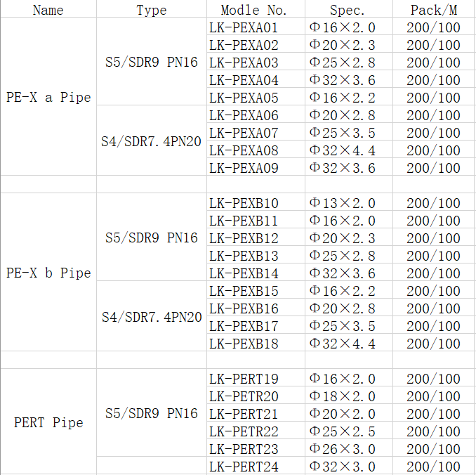Select cell LK-PEXB10
The image size is (476, 475).
[x=256, y=202]
